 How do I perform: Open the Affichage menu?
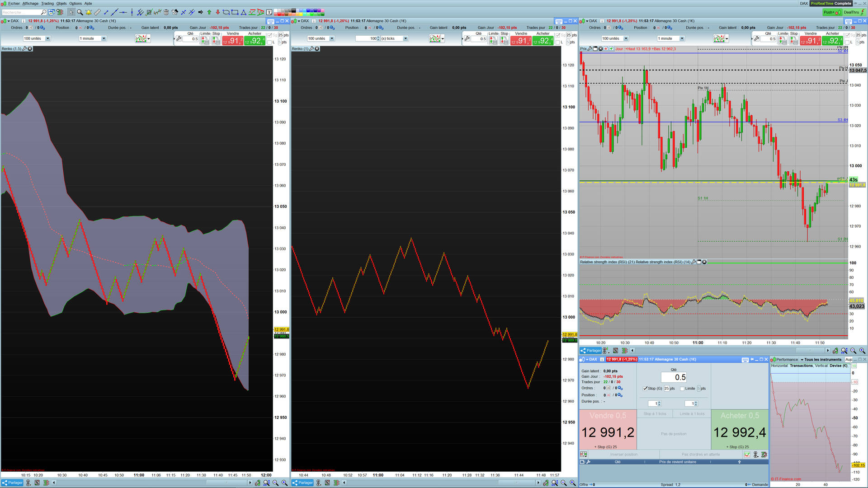(30, 3)
